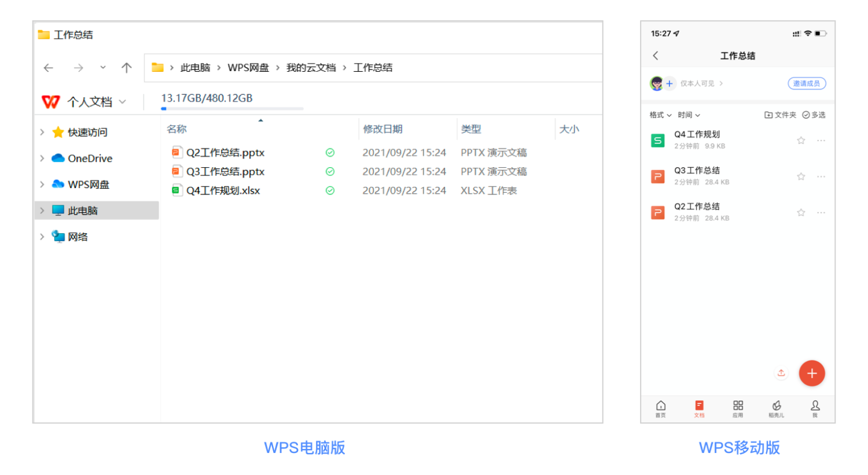Expand the 快速访问 tree node
Screen dimensions: 868x475
pos(42,132)
